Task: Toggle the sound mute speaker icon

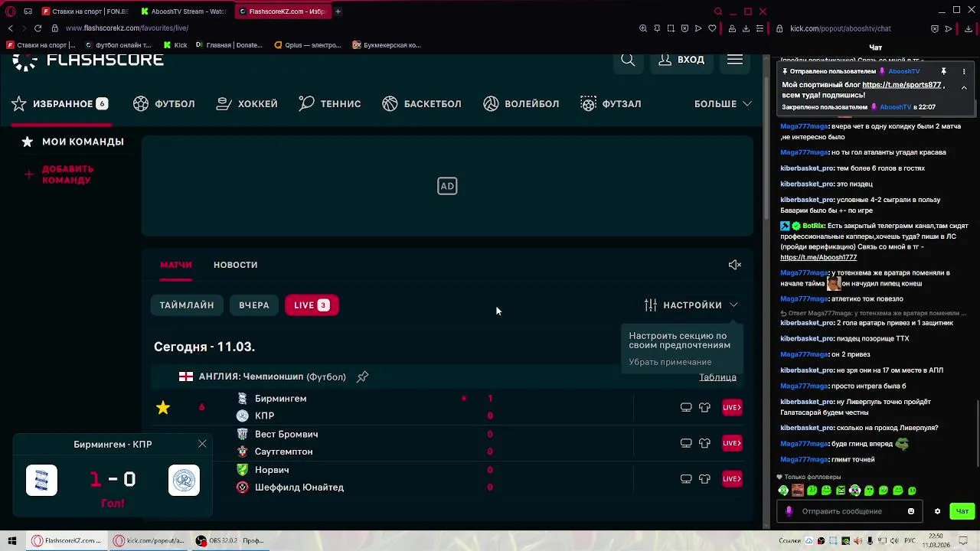Action: click(735, 265)
